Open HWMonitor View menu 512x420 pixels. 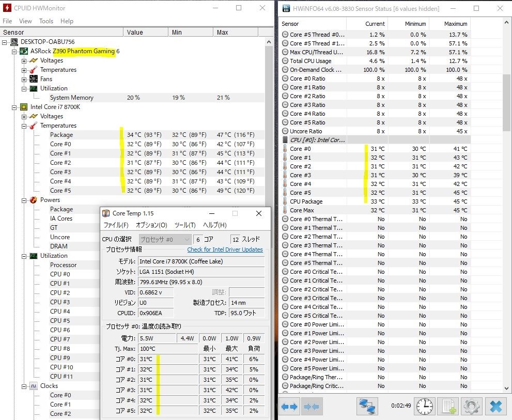pyautogui.click(x=25, y=21)
